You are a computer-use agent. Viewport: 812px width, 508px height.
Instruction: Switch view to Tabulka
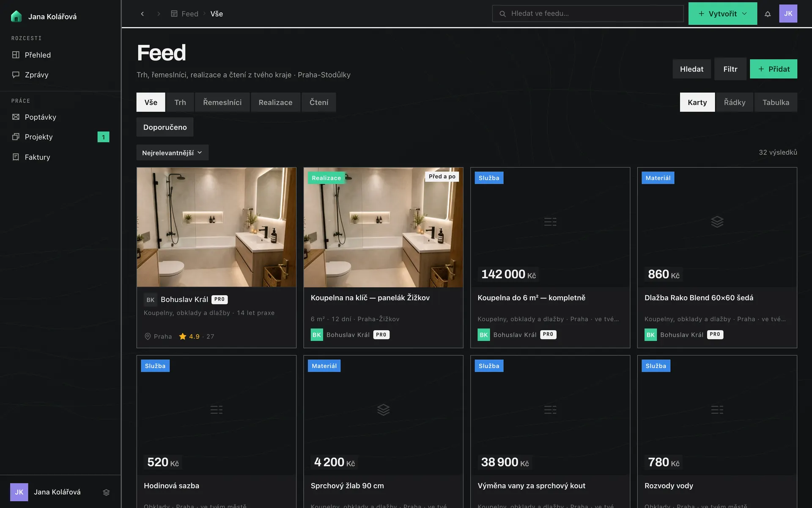pyautogui.click(x=776, y=102)
